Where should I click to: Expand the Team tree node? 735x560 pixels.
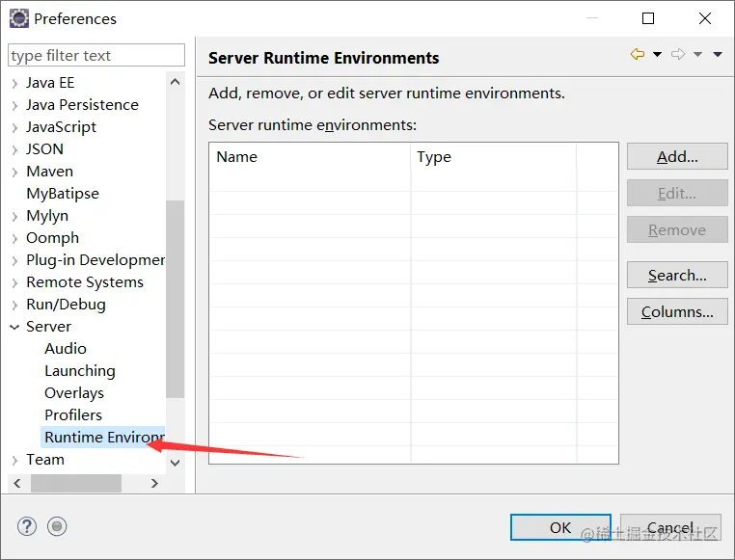15,461
